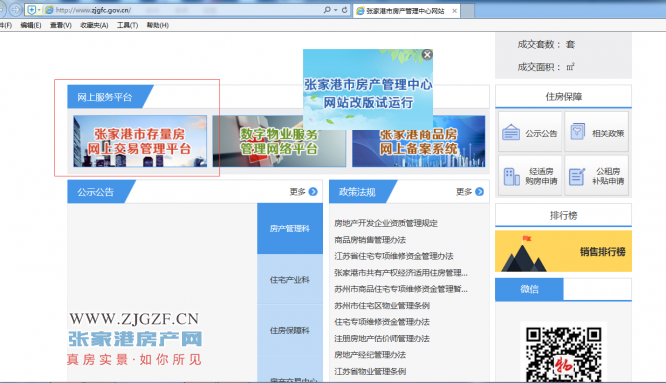
Task: Expand the address bar search dropdown arrow
Action: coord(335,10)
